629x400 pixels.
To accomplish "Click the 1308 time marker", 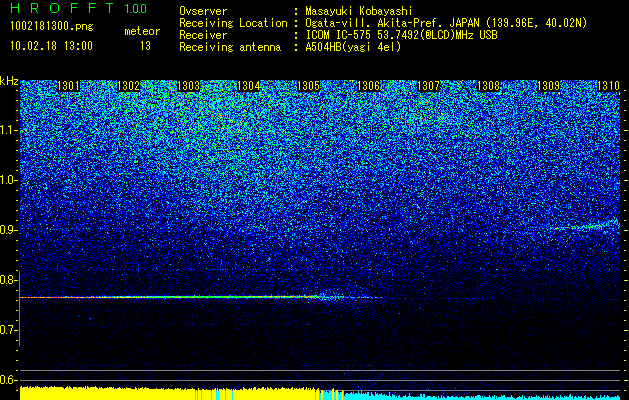I will (489, 86).
